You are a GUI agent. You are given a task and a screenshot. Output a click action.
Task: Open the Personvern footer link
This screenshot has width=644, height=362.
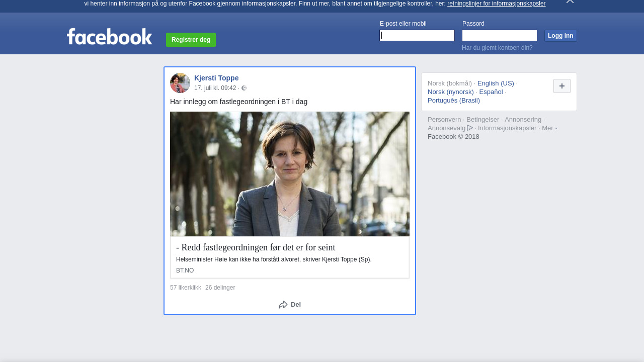444,120
